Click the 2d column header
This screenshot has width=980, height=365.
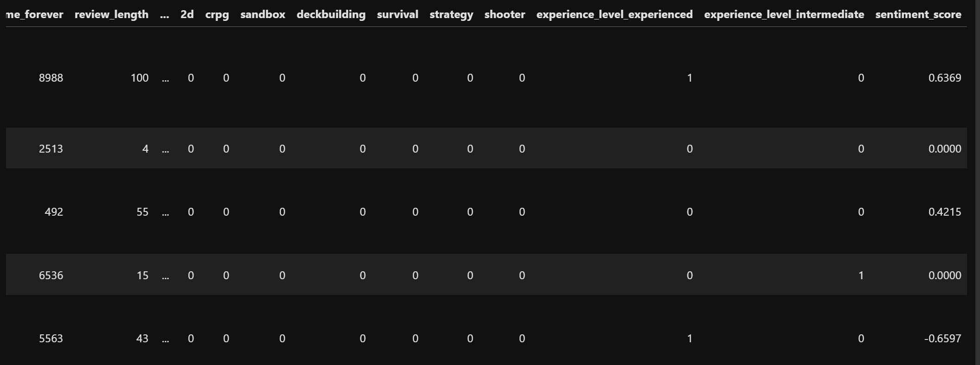187,14
